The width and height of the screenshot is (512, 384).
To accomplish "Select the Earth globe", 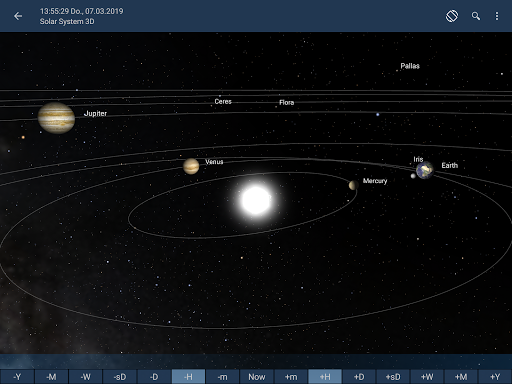I will (425, 170).
